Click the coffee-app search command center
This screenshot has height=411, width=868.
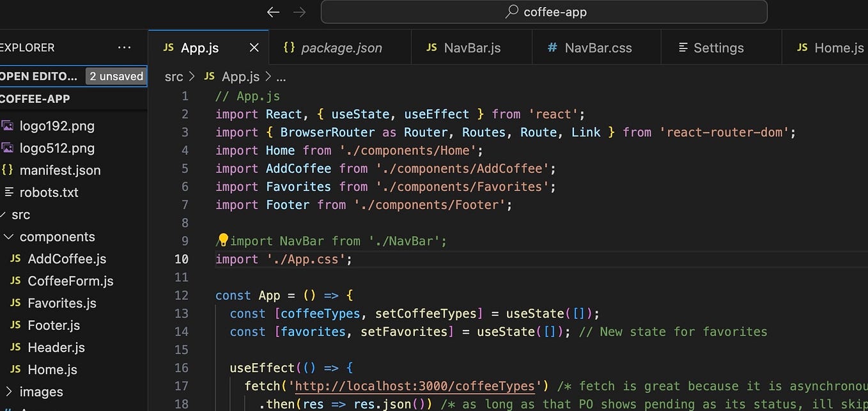[544, 12]
